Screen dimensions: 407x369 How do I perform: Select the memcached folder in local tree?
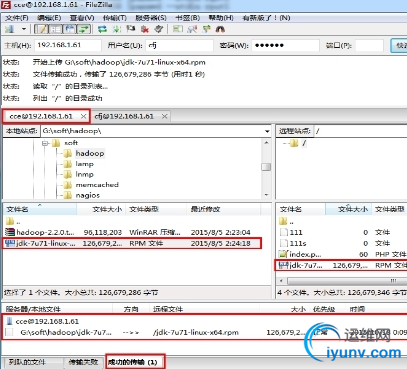(x=97, y=185)
